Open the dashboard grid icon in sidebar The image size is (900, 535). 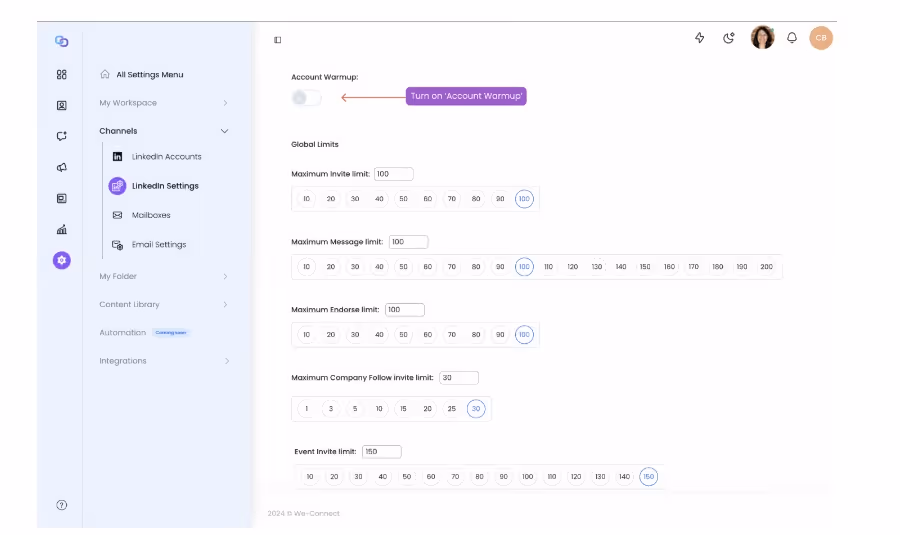61,74
